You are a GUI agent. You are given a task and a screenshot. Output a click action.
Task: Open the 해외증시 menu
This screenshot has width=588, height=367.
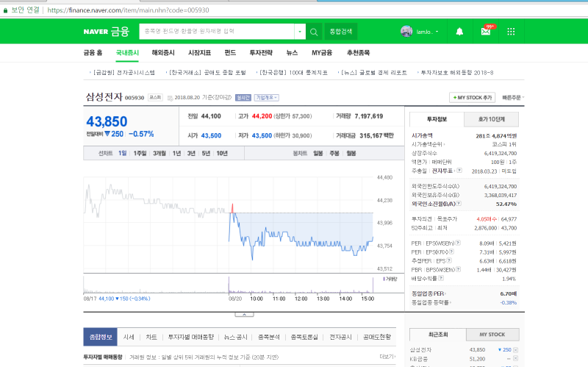point(163,52)
